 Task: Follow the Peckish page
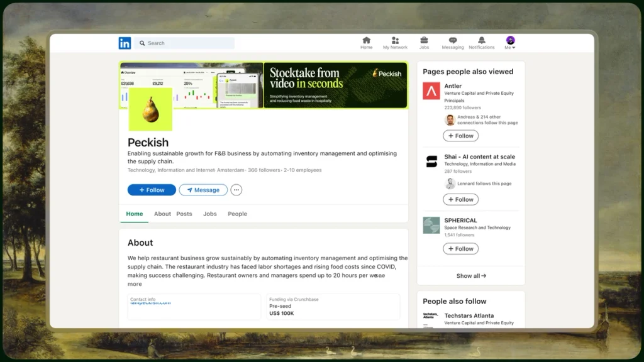click(x=152, y=190)
